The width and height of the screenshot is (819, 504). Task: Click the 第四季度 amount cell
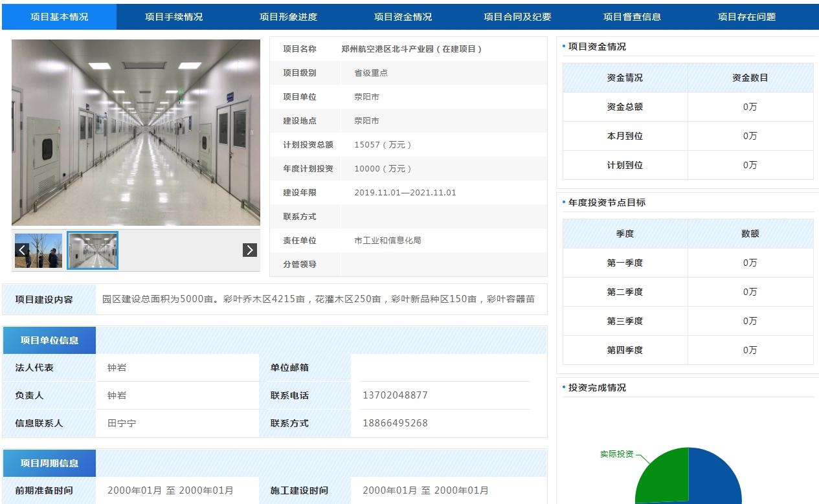pos(750,350)
